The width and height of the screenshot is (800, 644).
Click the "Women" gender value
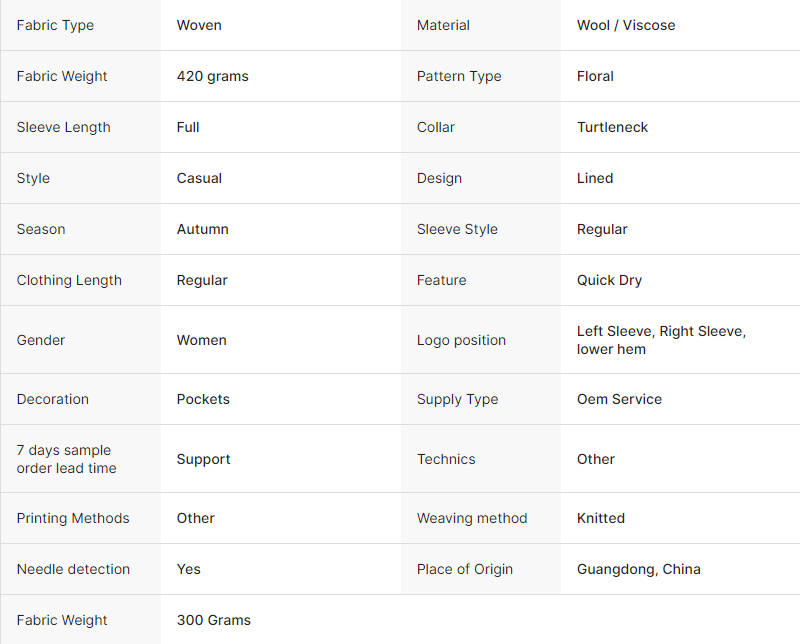tap(201, 340)
